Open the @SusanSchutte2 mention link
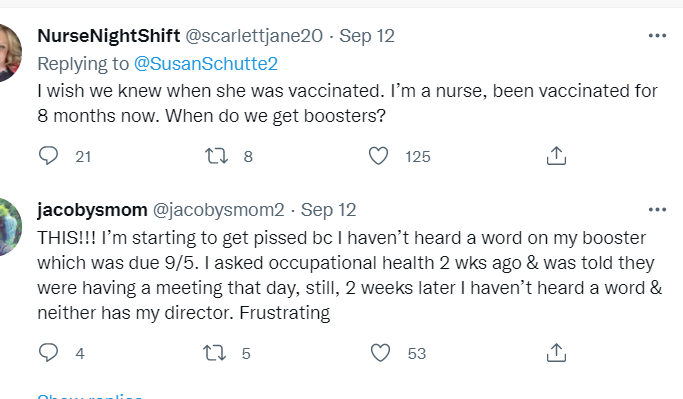 206,64
